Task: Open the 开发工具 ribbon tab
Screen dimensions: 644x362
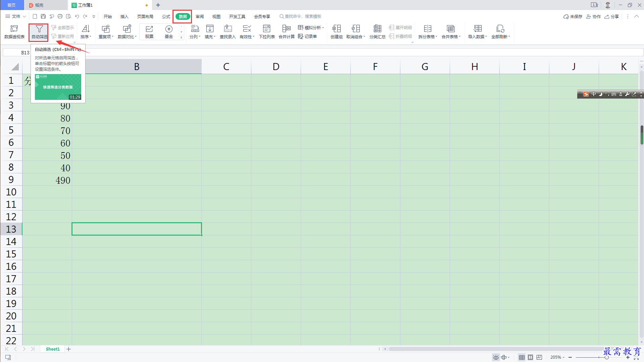Action: click(x=237, y=16)
